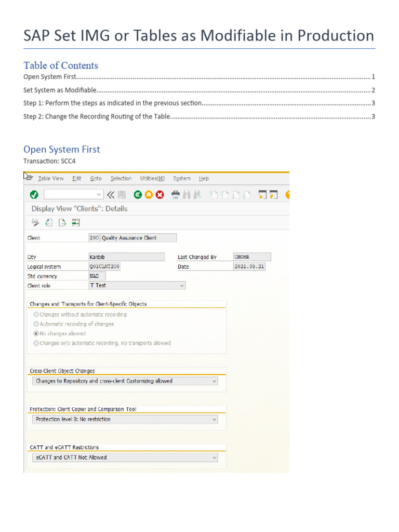Viewport: 399px width, 532px height.
Task: Click the Print icon
Action: pos(176,195)
